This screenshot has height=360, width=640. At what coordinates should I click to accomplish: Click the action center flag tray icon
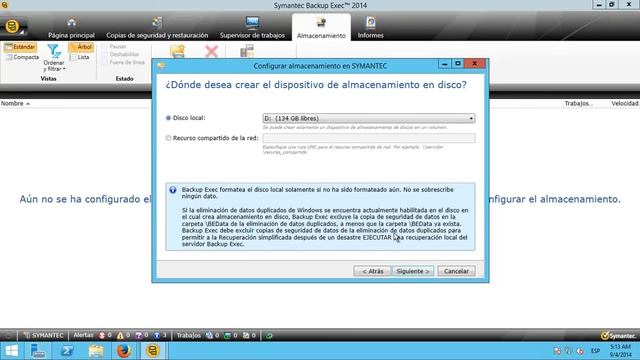[557, 351]
